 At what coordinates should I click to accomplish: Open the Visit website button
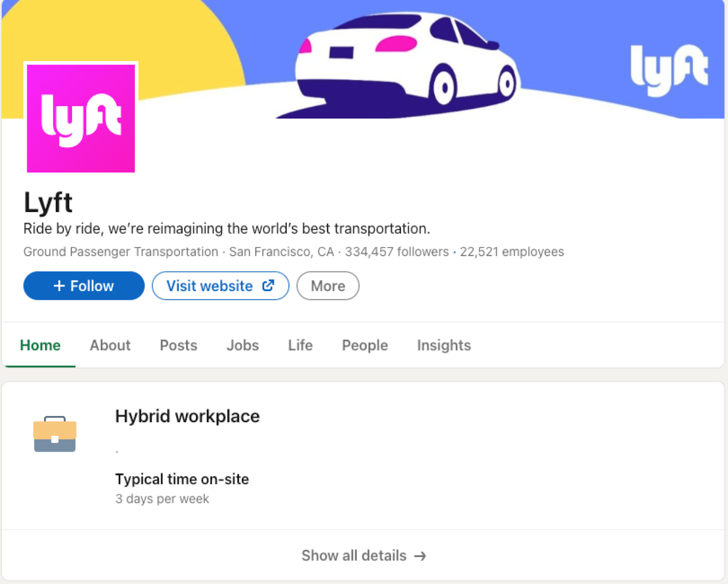tap(220, 286)
